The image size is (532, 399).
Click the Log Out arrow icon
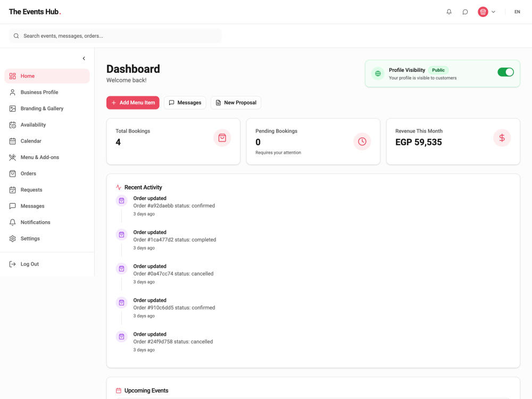(x=13, y=264)
